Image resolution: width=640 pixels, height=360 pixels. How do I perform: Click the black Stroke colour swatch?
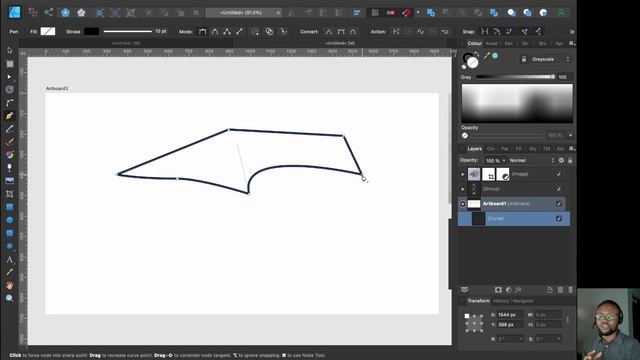(x=91, y=31)
